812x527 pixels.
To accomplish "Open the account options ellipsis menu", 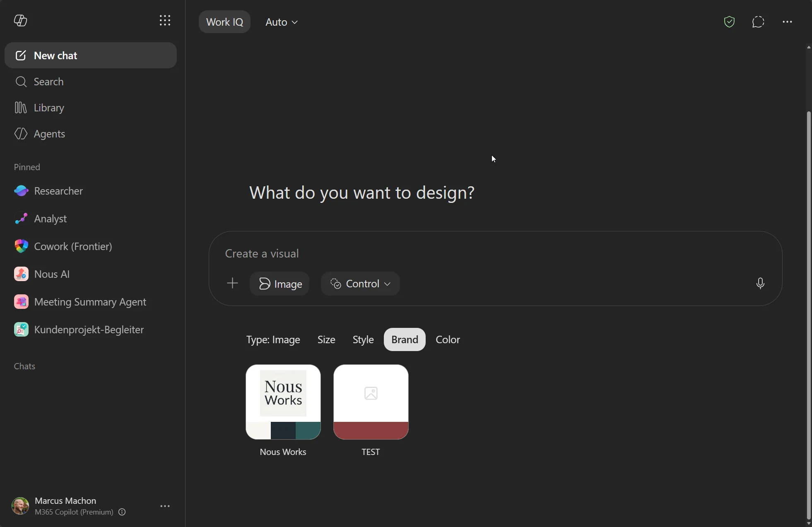I will (x=165, y=506).
